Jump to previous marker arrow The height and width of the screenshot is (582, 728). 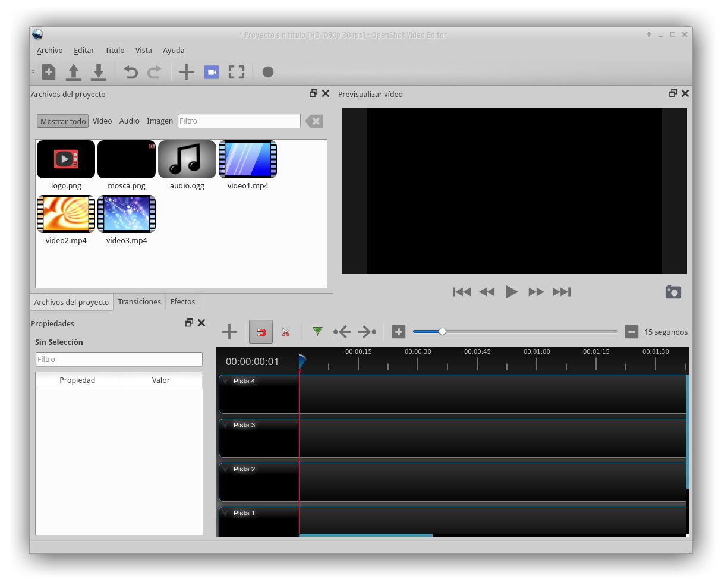click(342, 332)
